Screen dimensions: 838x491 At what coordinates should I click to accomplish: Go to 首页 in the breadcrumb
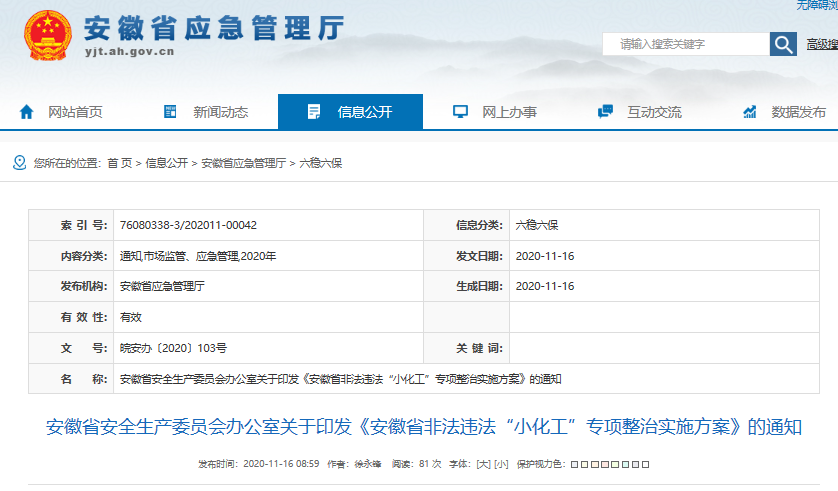120,163
